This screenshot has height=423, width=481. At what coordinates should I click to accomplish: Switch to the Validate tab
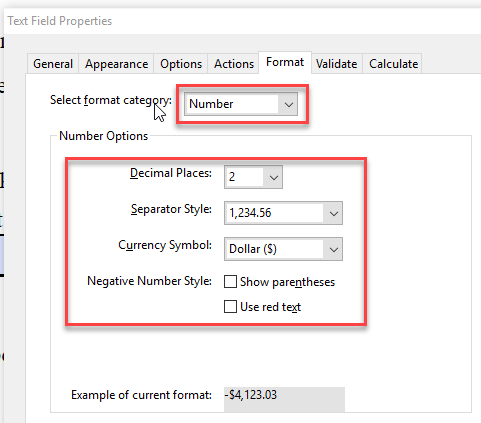[x=336, y=64]
